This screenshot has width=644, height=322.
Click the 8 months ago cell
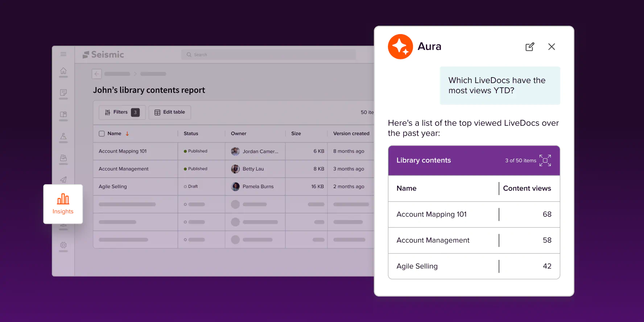pyautogui.click(x=348, y=151)
